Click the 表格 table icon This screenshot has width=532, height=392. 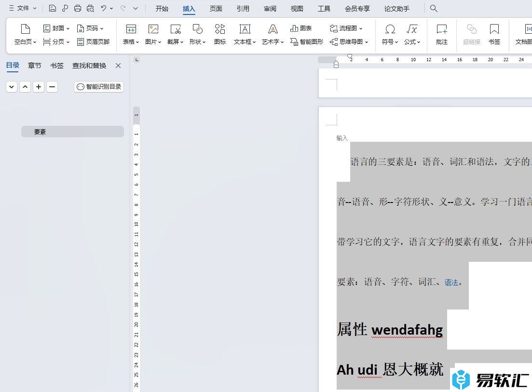point(131,29)
